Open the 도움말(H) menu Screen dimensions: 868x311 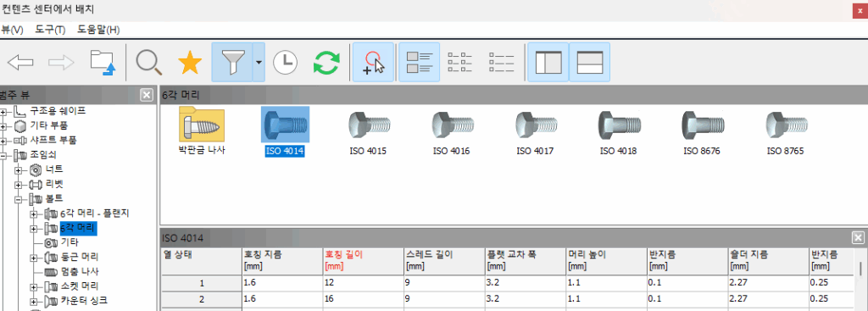98,30
